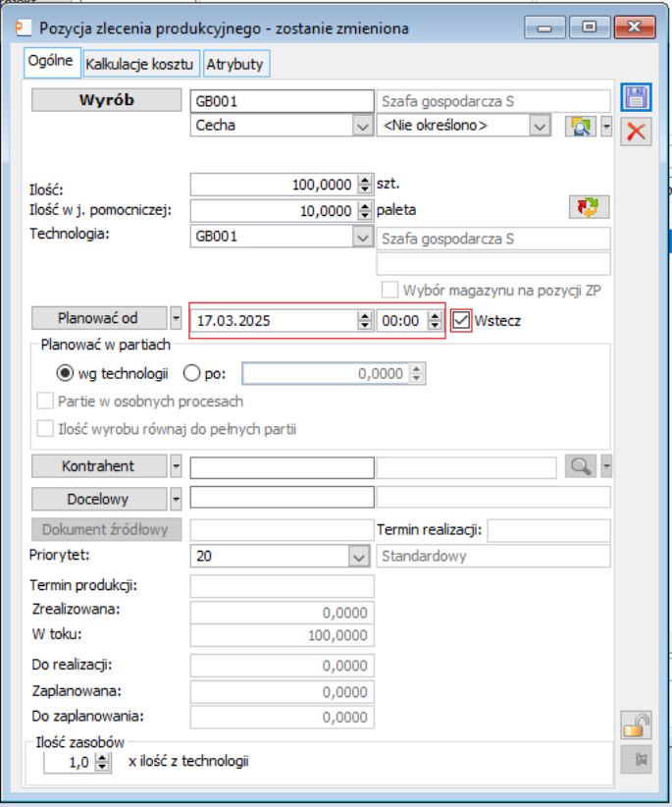Expand the Cecha dropdown

pos(362,126)
